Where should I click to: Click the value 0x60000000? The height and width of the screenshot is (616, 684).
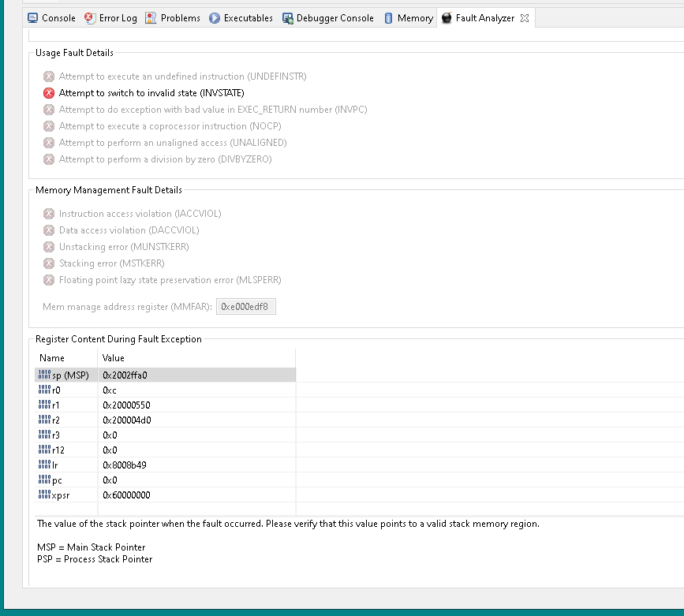pos(126,495)
